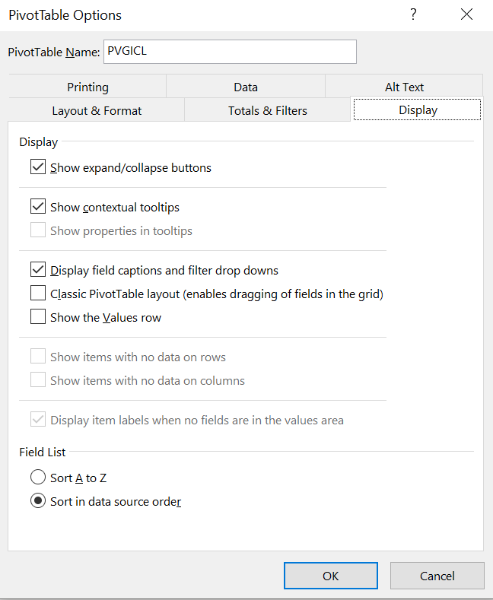Viewport: 493px width, 600px height.
Task: Go to the Totals & Filters tab
Action: tap(268, 111)
